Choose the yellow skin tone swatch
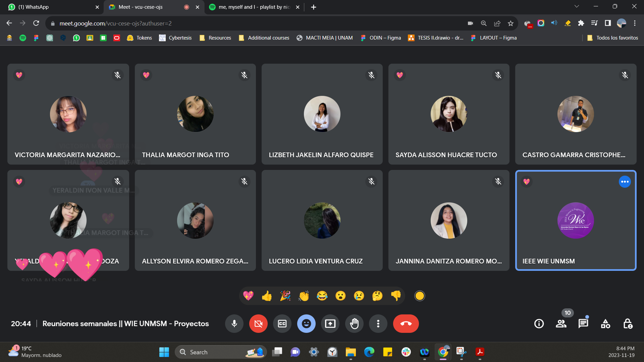This screenshot has width=644, height=362. coord(420,296)
